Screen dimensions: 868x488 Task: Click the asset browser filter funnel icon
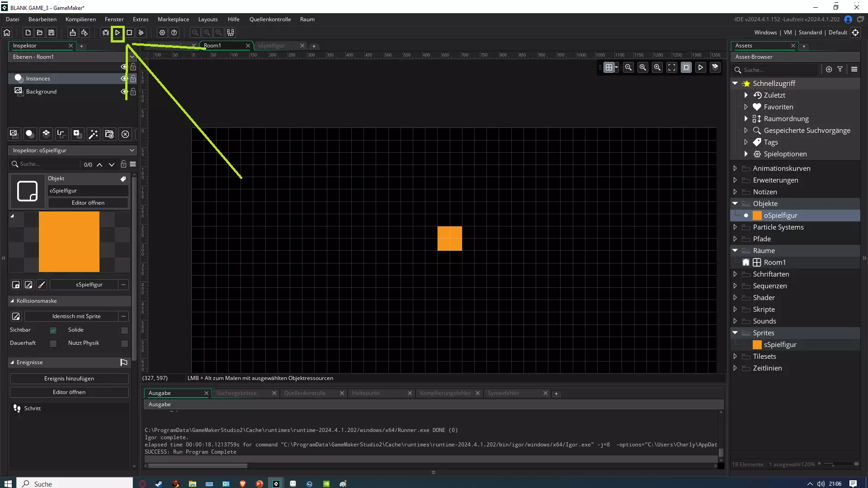pyautogui.click(x=840, y=69)
